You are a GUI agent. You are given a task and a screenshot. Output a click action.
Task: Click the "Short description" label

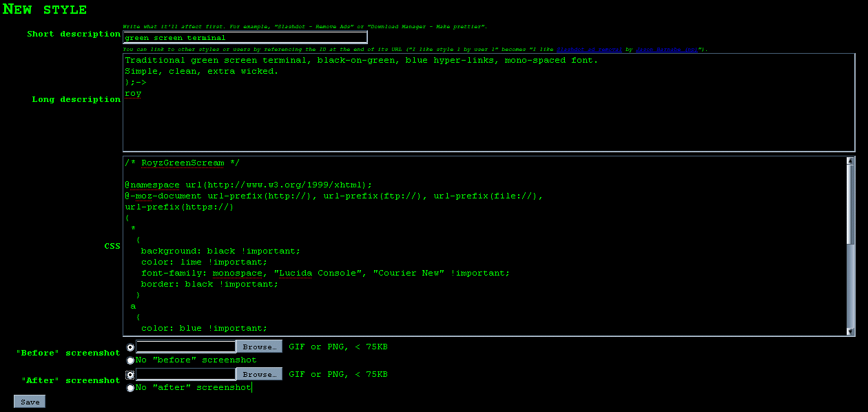point(74,34)
